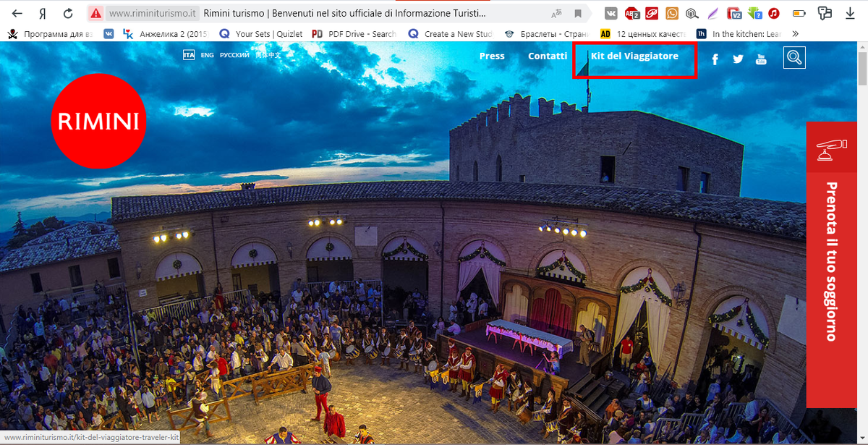Open the Программа для bookmark
The width and height of the screenshot is (868, 445).
click(x=50, y=33)
